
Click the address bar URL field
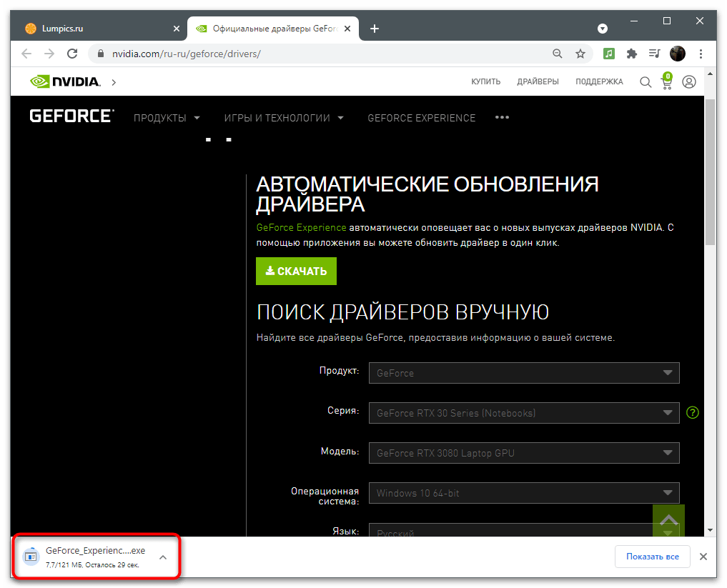pyautogui.click(x=325, y=54)
